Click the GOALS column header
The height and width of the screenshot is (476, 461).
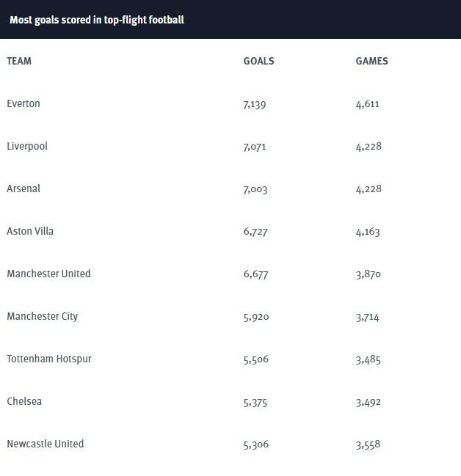tap(258, 61)
